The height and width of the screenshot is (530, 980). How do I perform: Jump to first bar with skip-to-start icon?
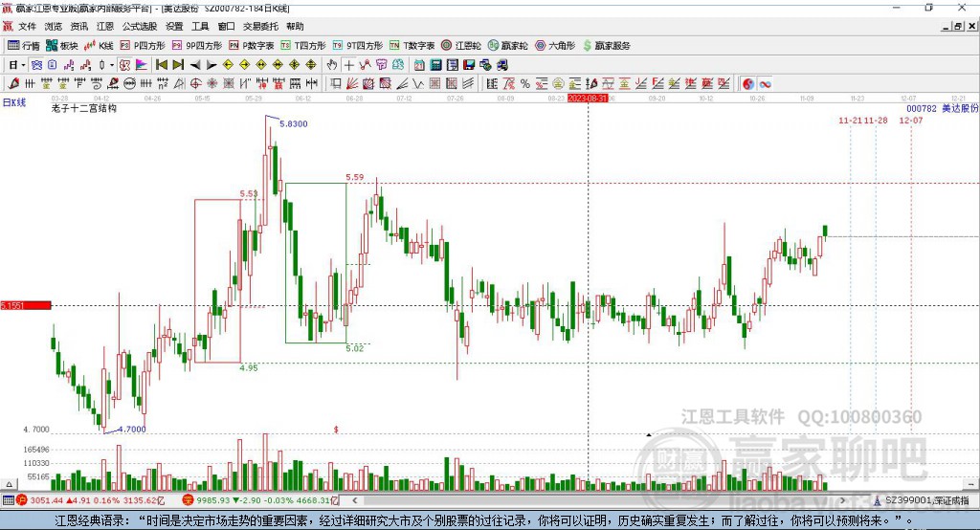tap(161, 65)
